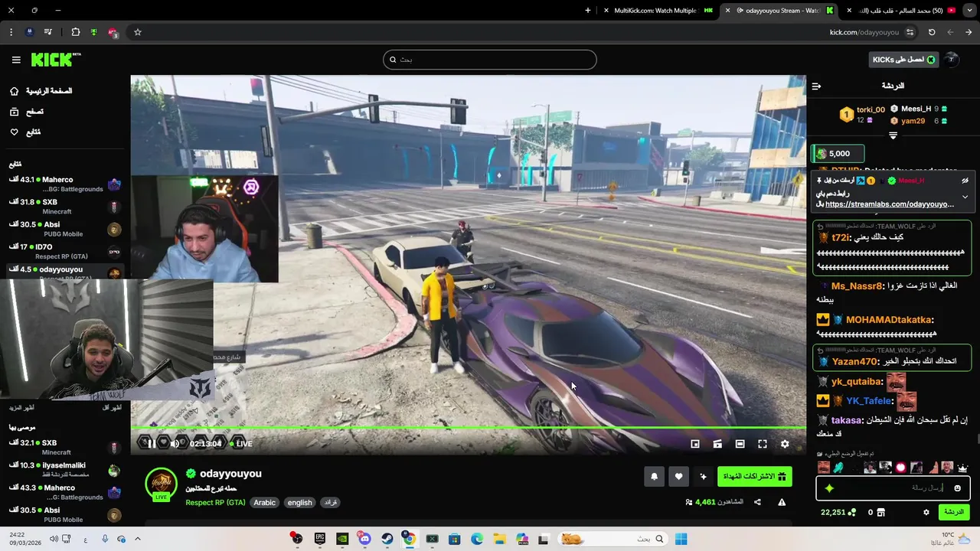Screen dimensions: 980x551
Task: Collapse the chat panel arrow
Action: tap(816, 86)
